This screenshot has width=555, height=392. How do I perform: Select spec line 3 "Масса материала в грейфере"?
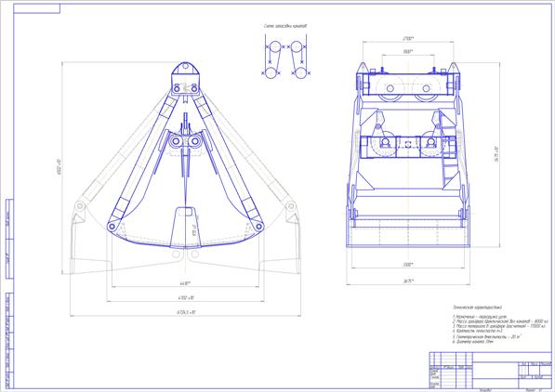tap(498, 326)
